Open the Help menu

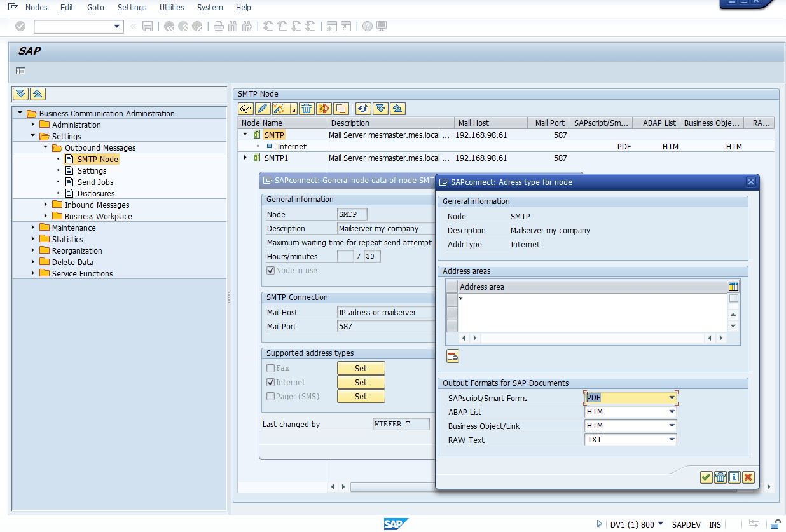pos(243,8)
